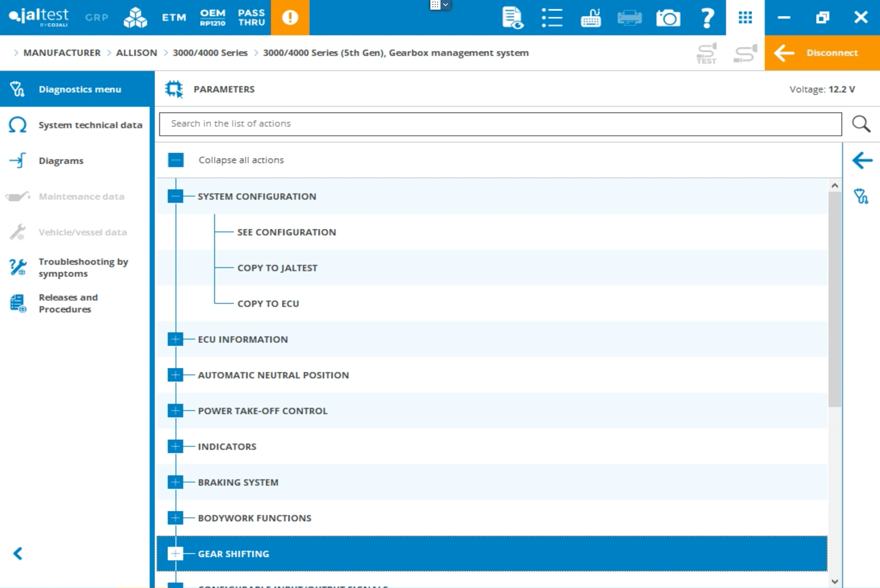Click the search magnifier icon

tap(861, 124)
